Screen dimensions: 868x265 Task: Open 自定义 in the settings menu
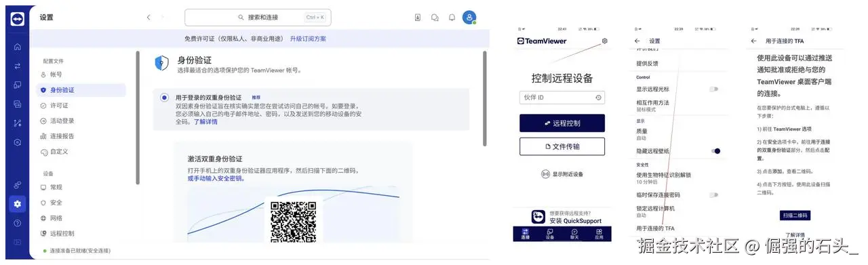pyautogui.click(x=81, y=151)
